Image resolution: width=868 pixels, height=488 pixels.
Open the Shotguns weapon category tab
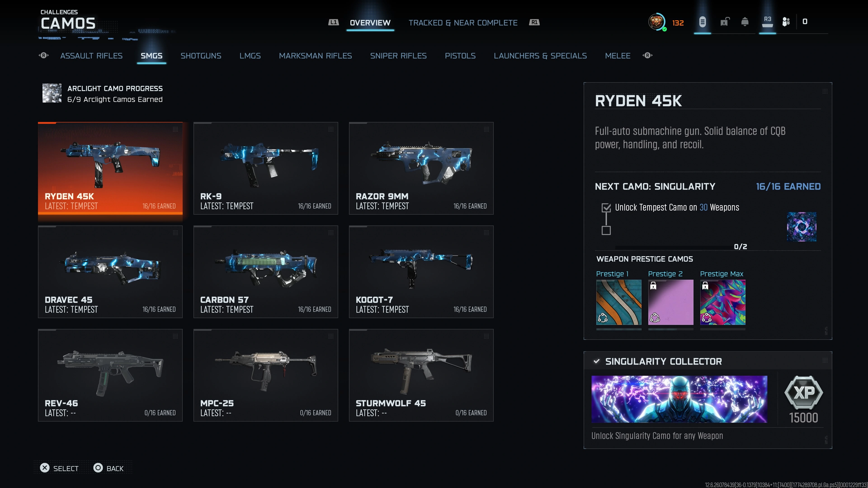201,56
